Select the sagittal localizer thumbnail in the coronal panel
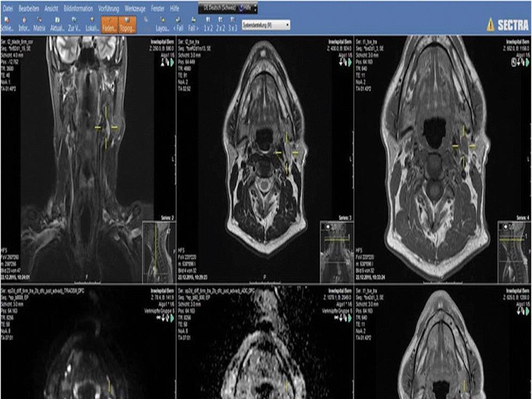The height and width of the screenshot is (399, 532). (x=159, y=252)
